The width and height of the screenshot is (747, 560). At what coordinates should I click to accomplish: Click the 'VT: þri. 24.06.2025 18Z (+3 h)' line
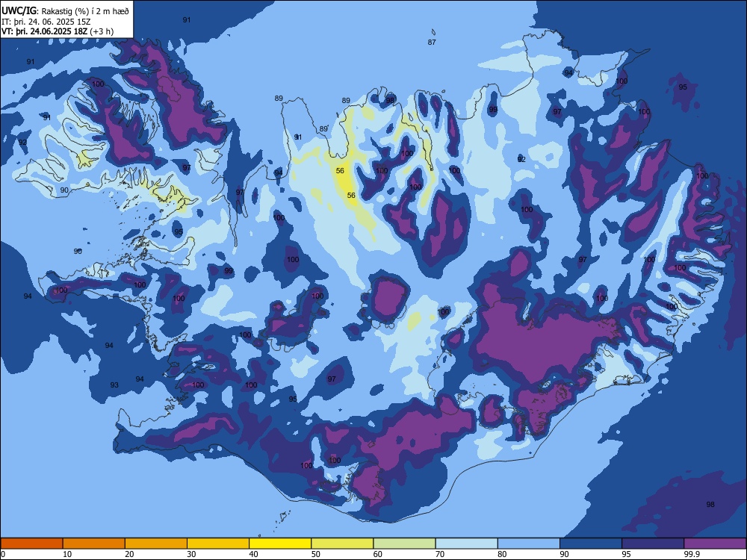coord(58,31)
